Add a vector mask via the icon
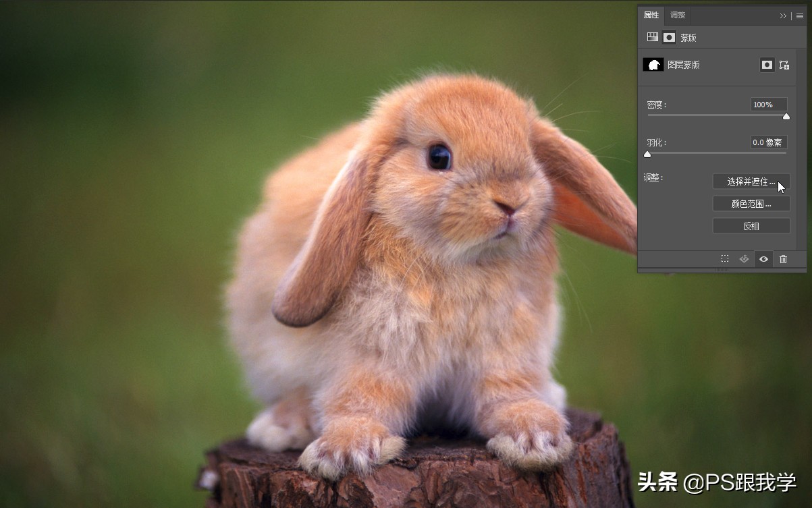The width and height of the screenshot is (812, 508). [x=784, y=65]
